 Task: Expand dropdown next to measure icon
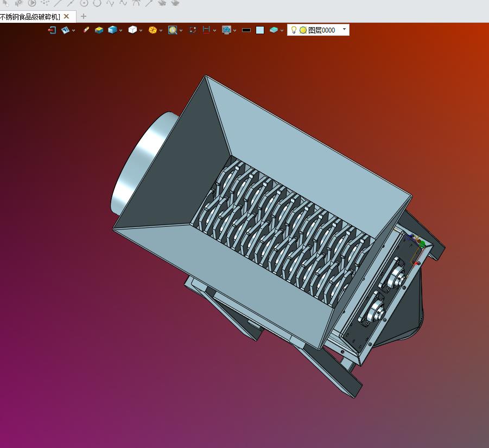214,30
